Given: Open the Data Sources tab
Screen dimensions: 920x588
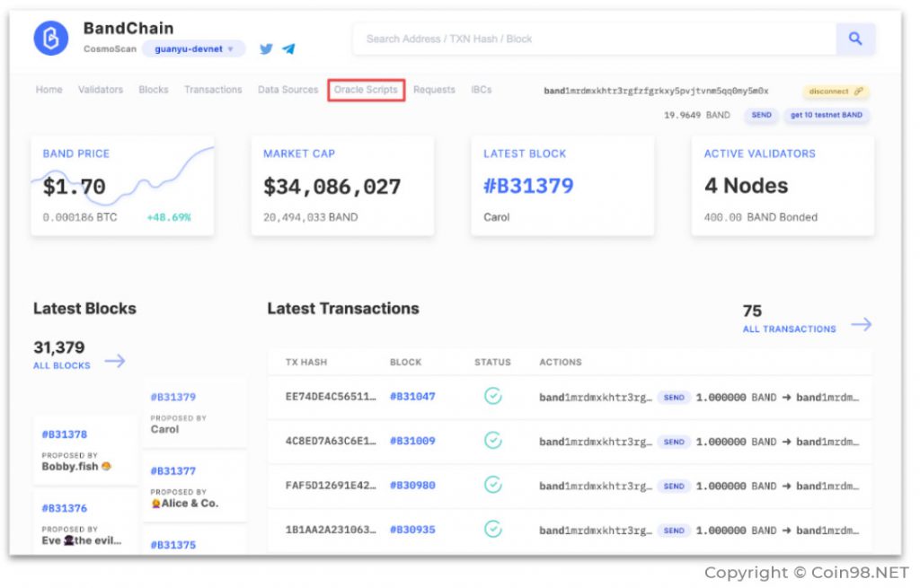Looking at the screenshot, I should click(288, 90).
